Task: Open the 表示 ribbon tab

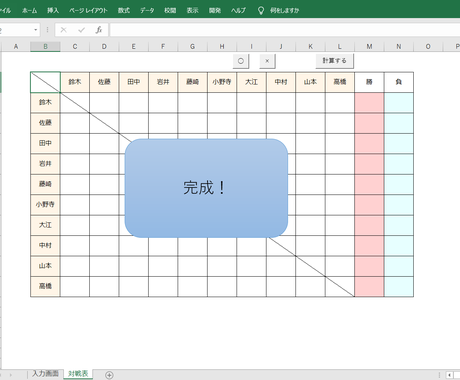Action: 192,10
